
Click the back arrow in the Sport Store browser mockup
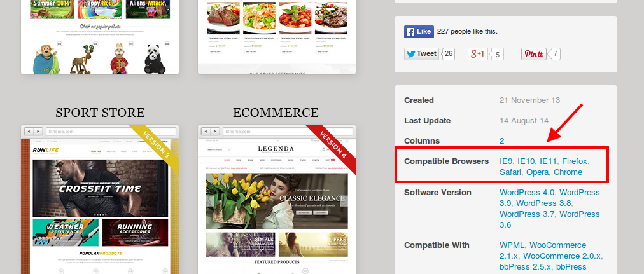tap(29, 131)
